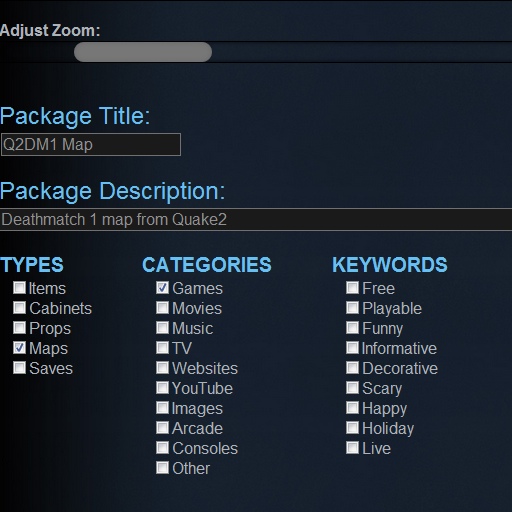The height and width of the screenshot is (512, 512).
Task: Check the Consoles category checkbox
Action: [162, 448]
